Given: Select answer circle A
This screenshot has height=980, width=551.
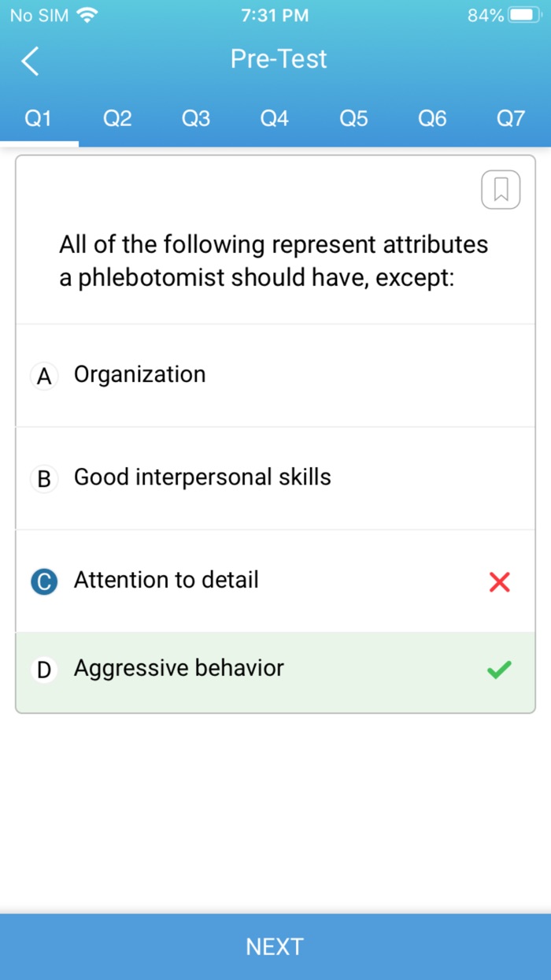Looking at the screenshot, I should pyautogui.click(x=44, y=377).
